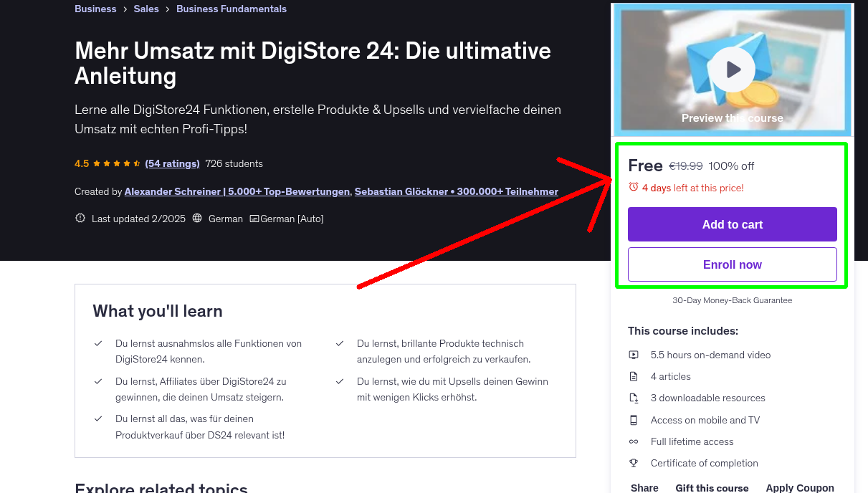Click the downloadable resources icon
This screenshot has height=493, width=868.
coord(634,398)
